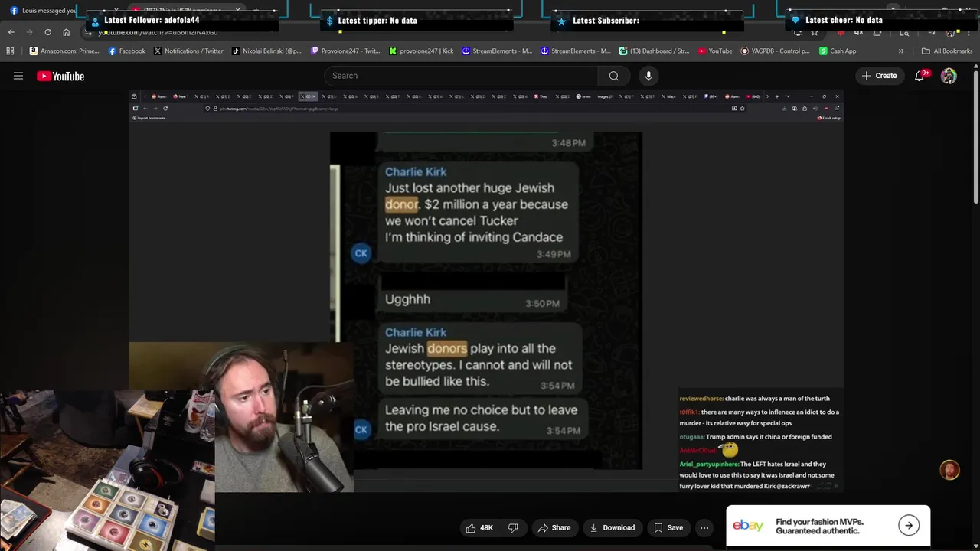Click the video player showing Charlie Kirk messages

[485, 291]
